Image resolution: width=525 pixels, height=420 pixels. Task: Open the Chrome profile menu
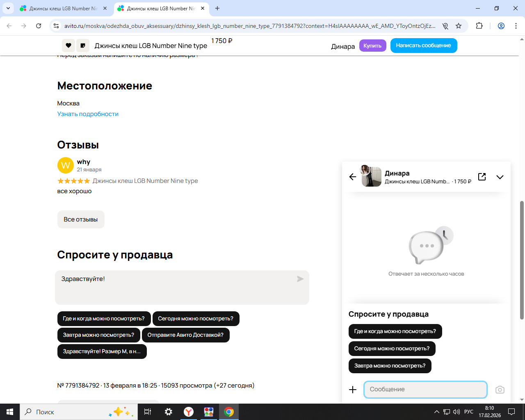[x=501, y=26]
